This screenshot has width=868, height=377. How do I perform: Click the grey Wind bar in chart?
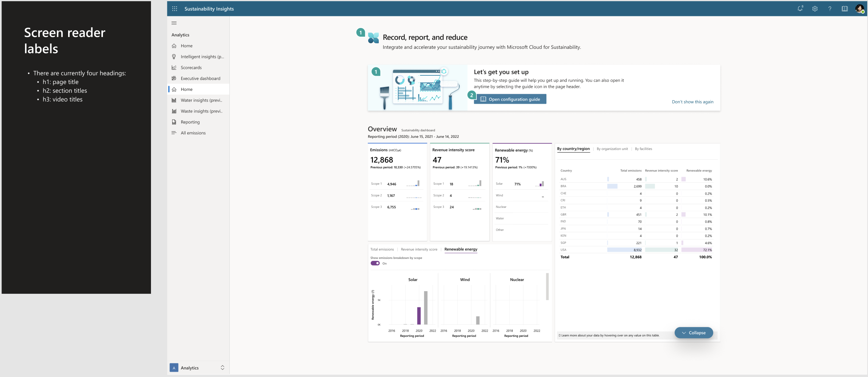click(478, 320)
